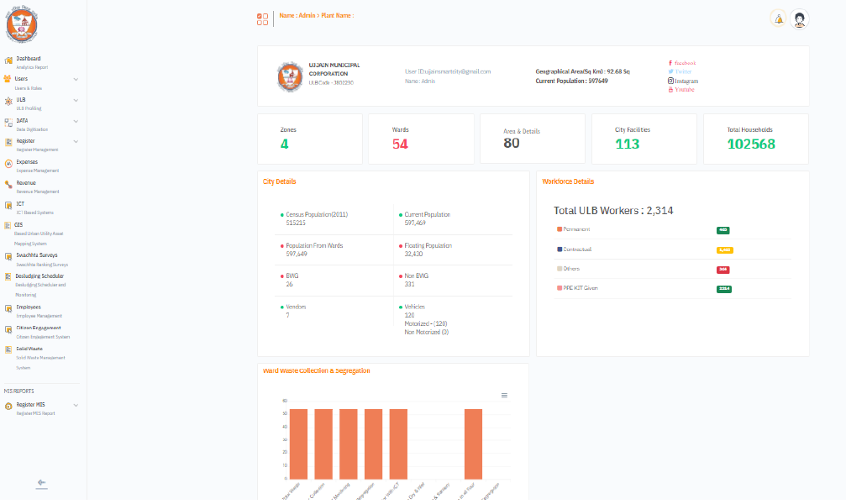Follow the Youtube link
Viewport: 846px width, 504px height.
[x=682, y=90]
